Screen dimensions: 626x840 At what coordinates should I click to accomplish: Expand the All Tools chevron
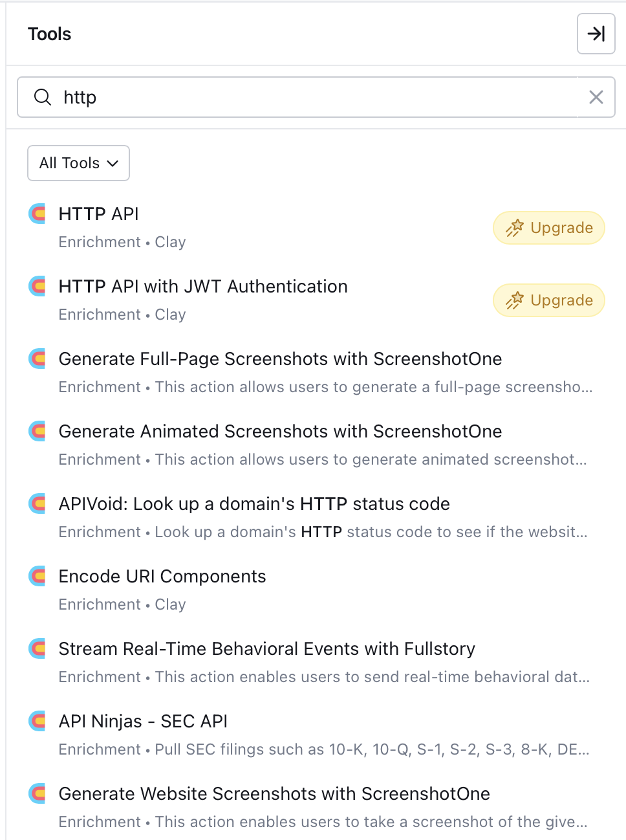(x=114, y=164)
